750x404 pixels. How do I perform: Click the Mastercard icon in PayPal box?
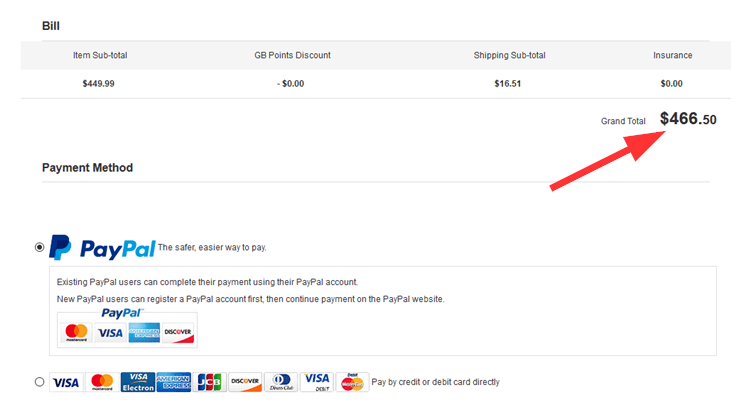(77, 332)
